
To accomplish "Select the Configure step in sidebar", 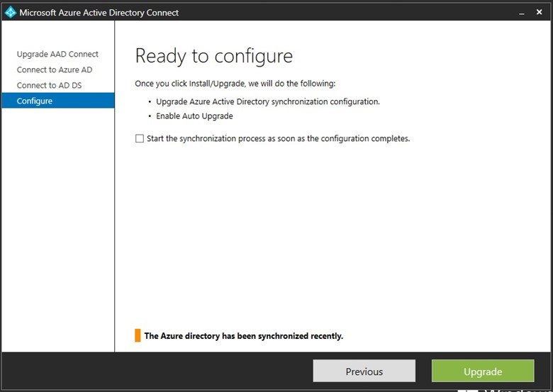I will point(58,101).
